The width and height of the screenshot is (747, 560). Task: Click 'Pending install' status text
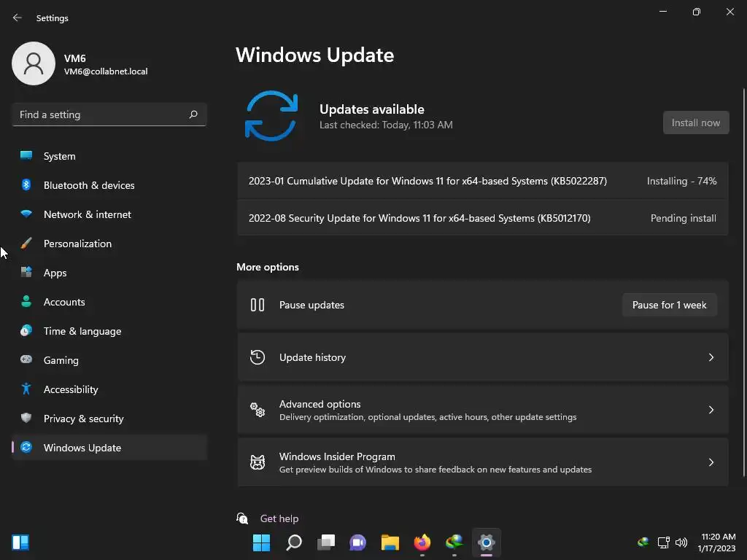point(683,218)
